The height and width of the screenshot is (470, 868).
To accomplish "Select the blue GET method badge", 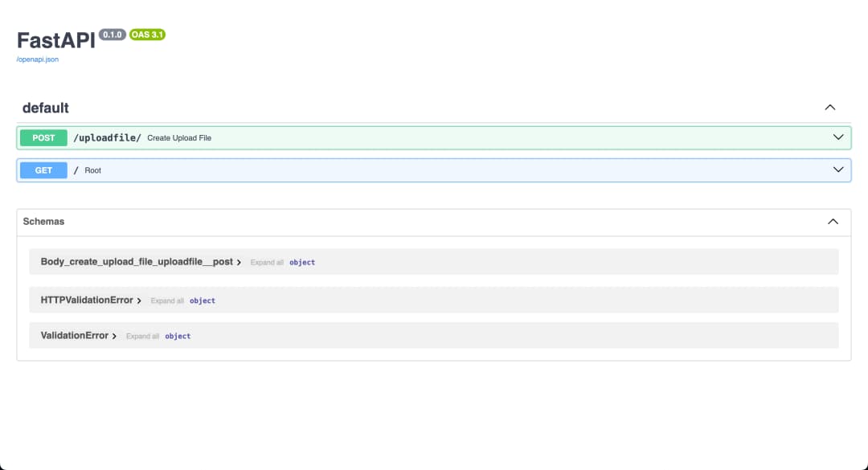I will point(43,170).
